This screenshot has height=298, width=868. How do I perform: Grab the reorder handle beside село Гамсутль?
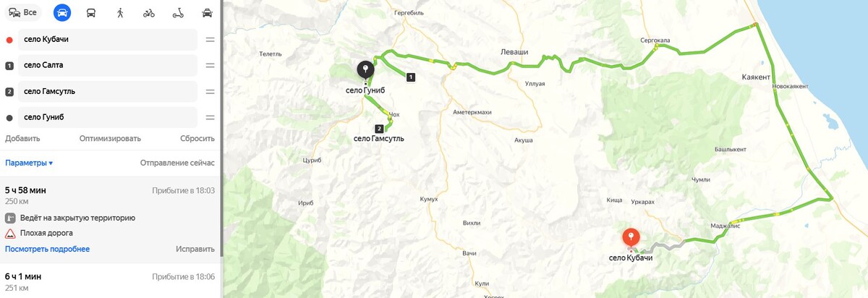click(210, 91)
